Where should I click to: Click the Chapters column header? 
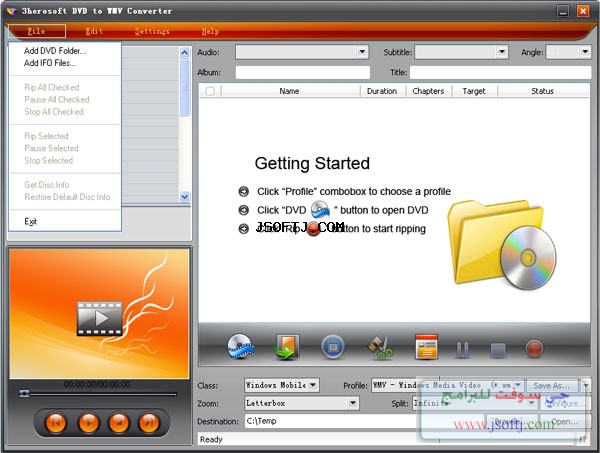[428, 91]
